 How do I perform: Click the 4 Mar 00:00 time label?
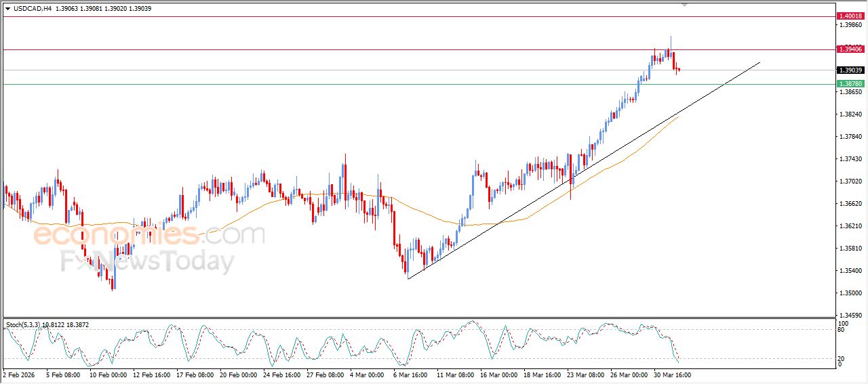[368, 375]
